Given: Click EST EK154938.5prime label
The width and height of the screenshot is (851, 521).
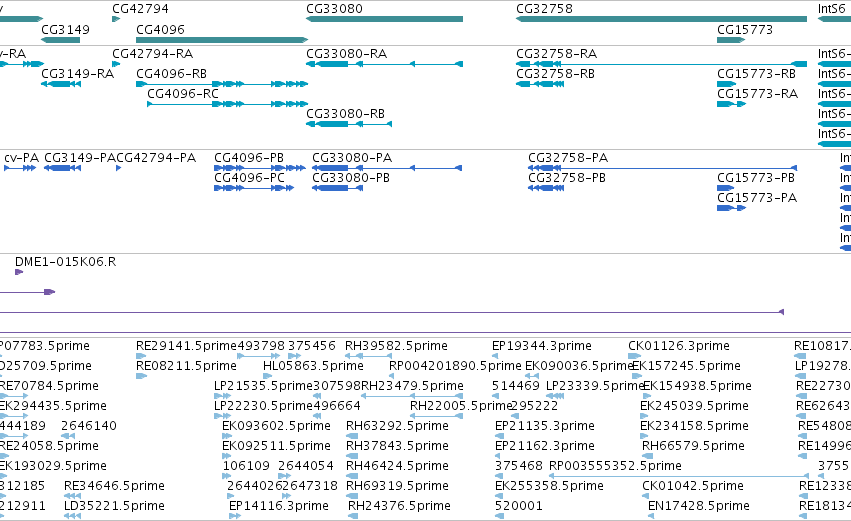Looking at the screenshot, I should point(697,386).
